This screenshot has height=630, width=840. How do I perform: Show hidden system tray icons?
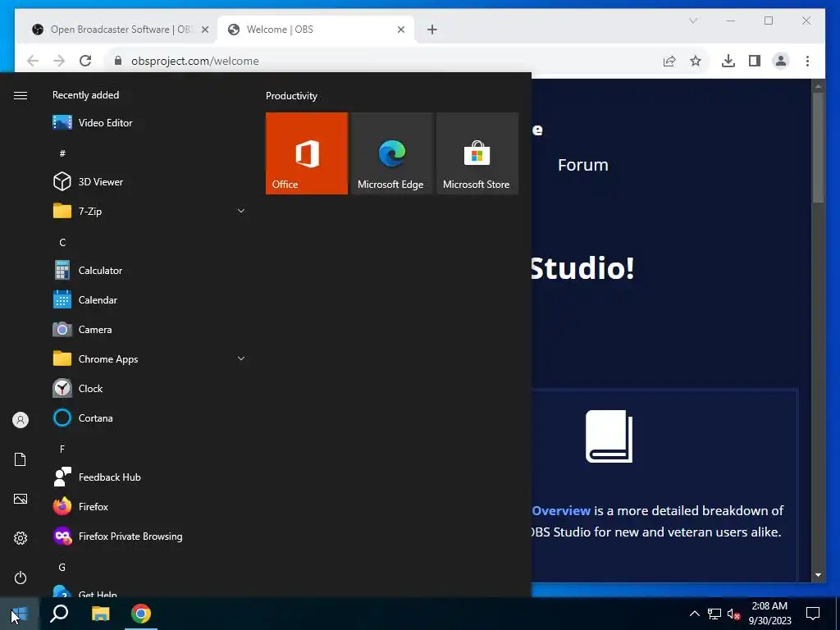point(694,614)
